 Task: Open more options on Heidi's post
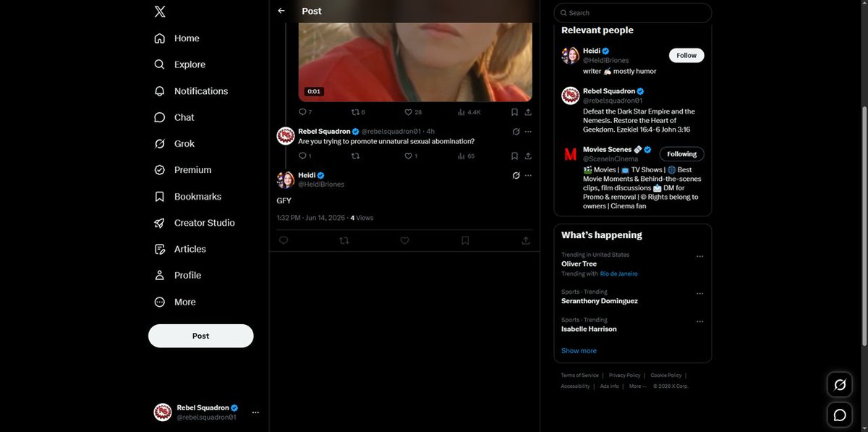528,175
